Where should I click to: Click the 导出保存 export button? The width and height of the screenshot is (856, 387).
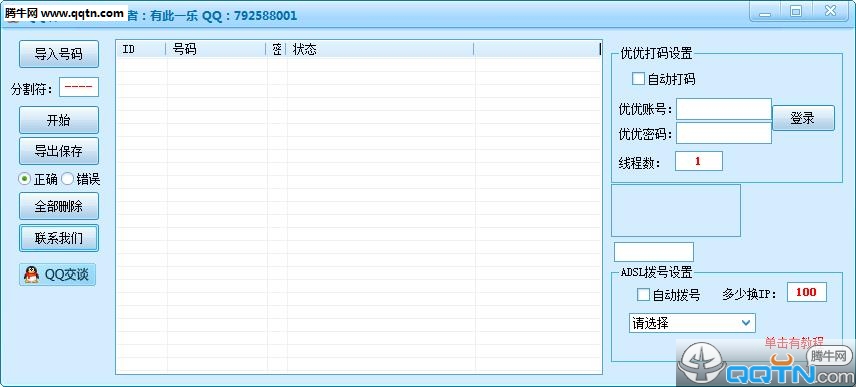coord(59,151)
